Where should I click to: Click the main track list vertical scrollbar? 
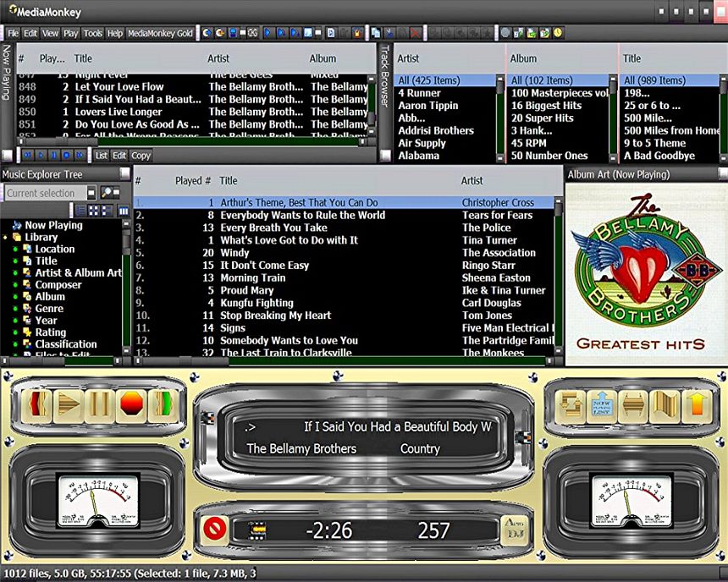[x=559, y=277]
